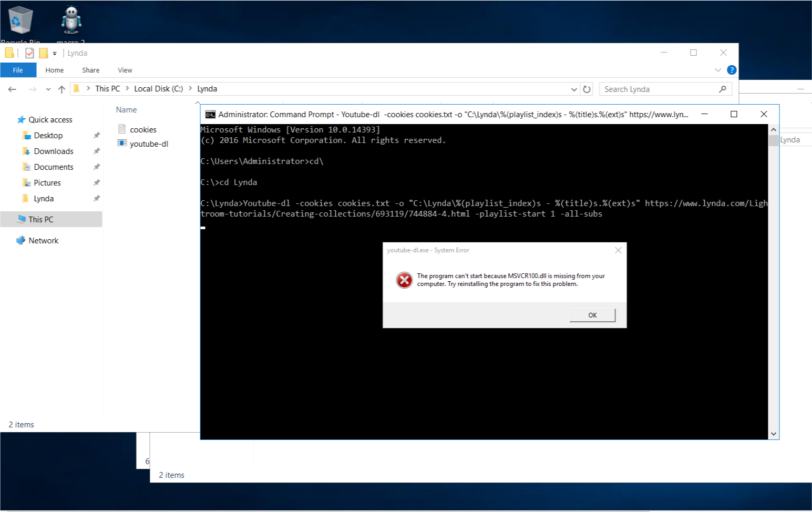Open the address bar history dropdown
Screen dimensions: 812x512
click(x=574, y=89)
